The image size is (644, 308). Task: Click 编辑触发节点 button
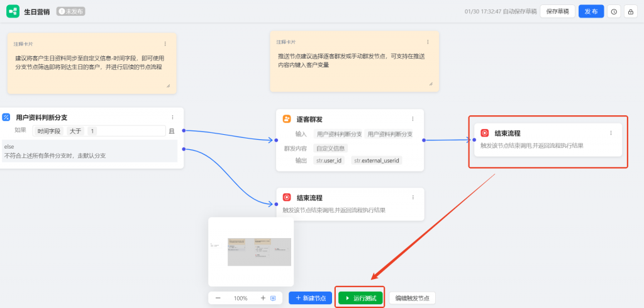pyautogui.click(x=412, y=298)
